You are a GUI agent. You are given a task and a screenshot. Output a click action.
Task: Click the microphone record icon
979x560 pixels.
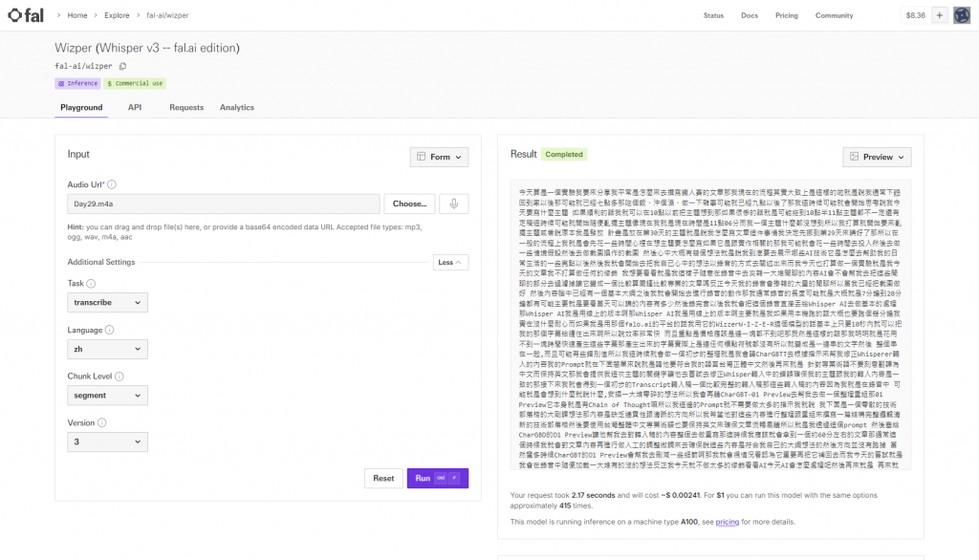pos(454,204)
